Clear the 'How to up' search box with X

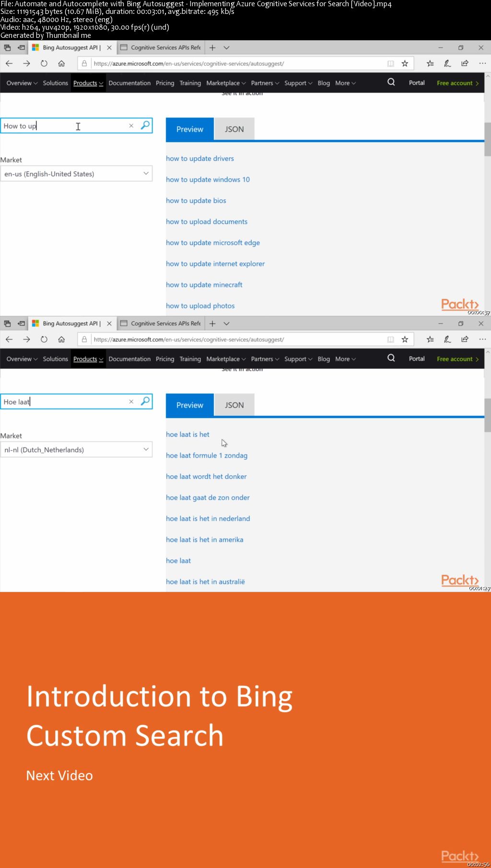click(x=131, y=126)
